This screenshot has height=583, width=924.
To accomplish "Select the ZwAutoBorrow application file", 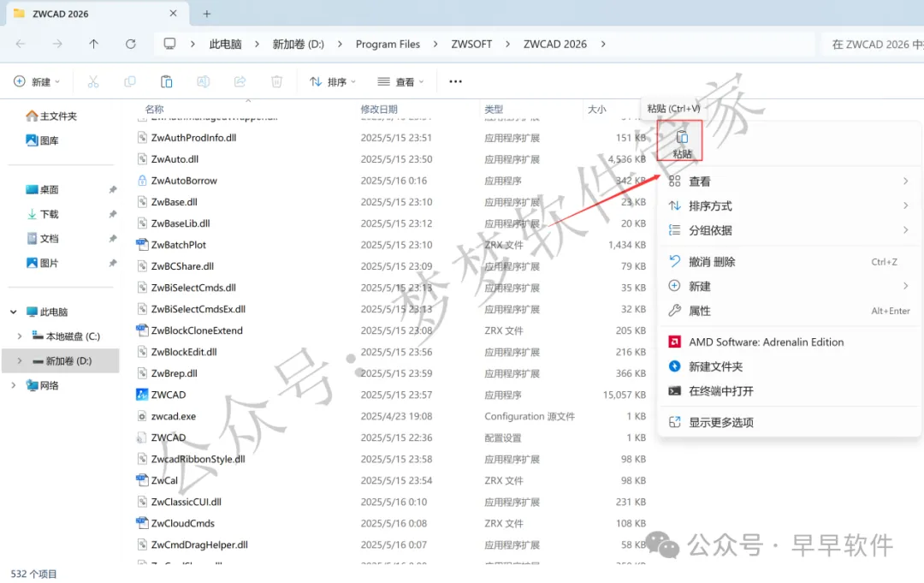I will click(x=184, y=181).
